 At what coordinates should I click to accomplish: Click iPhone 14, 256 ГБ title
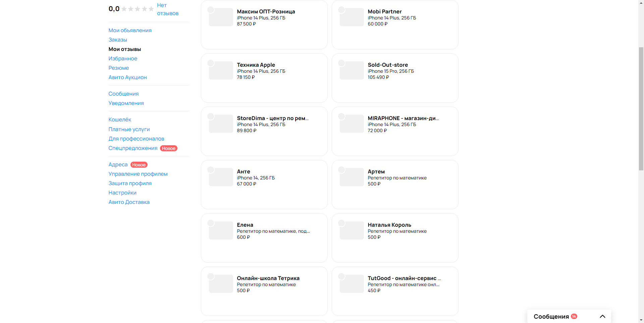[x=256, y=178]
